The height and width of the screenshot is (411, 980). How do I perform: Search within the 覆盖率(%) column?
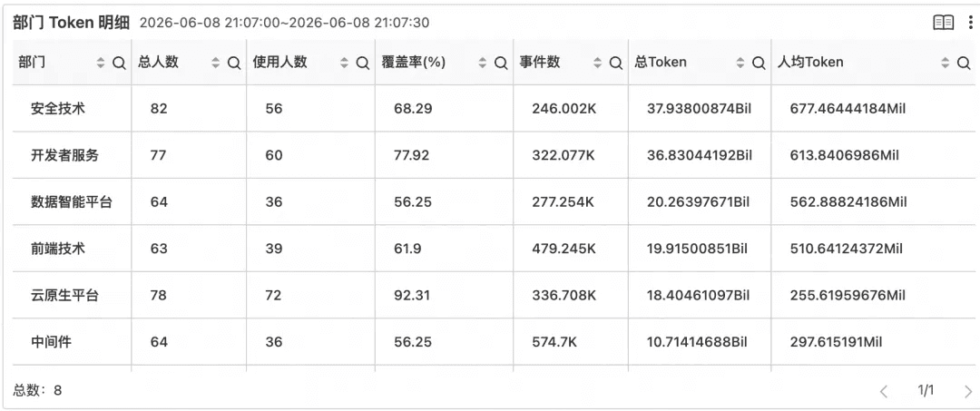coord(501,64)
